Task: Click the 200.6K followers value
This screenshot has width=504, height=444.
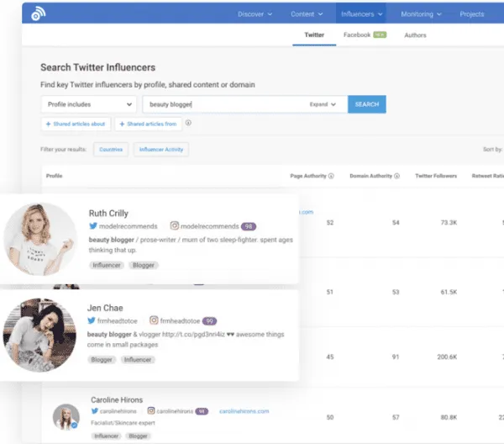Action: point(447,357)
